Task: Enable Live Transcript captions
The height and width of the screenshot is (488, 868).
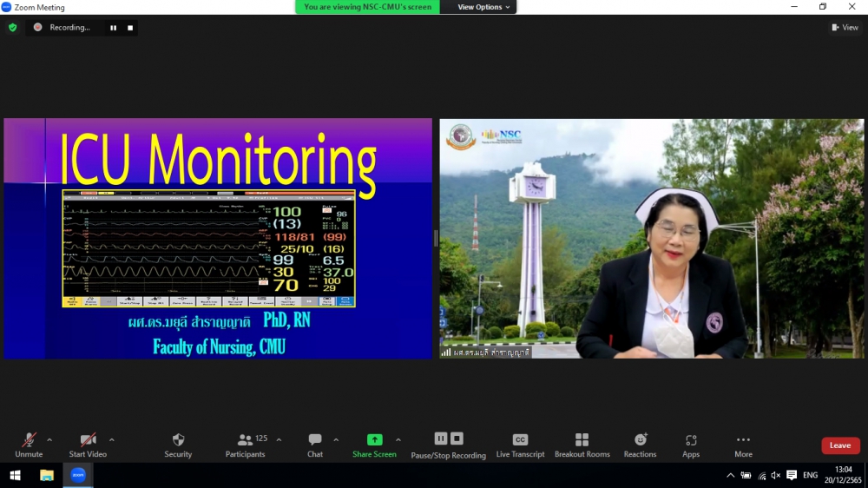Action: 520,445
